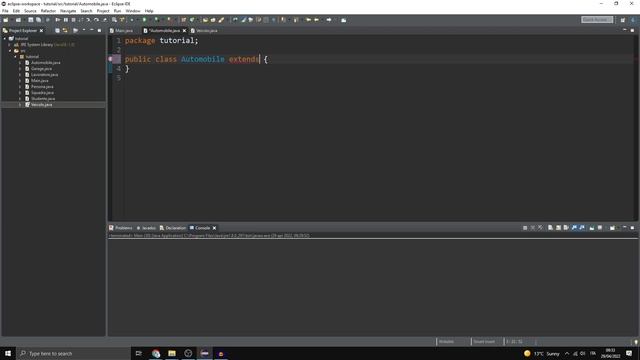Open the Problems view tab
Image resolution: width=640 pixels, height=360 pixels.
121,228
